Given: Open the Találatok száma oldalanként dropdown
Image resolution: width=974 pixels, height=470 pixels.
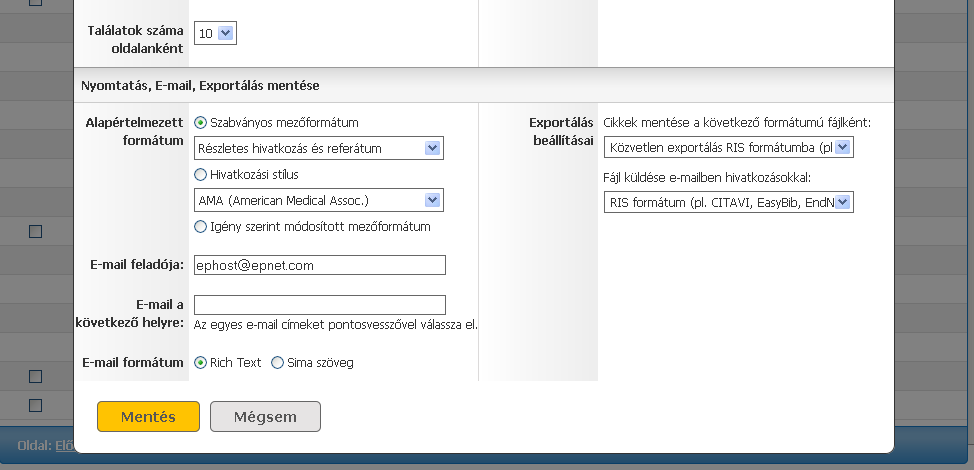Looking at the screenshot, I should pyautogui.click(x=215, y=34).
